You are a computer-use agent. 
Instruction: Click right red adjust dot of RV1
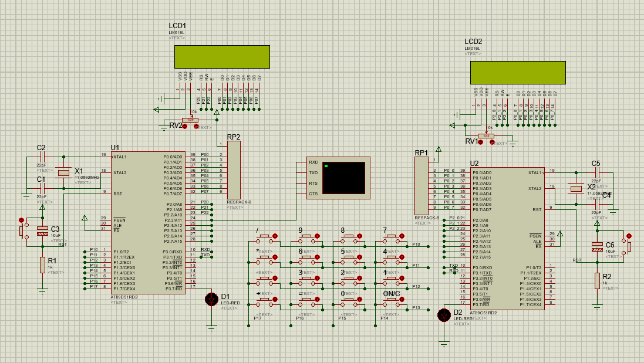pos(492,143)
